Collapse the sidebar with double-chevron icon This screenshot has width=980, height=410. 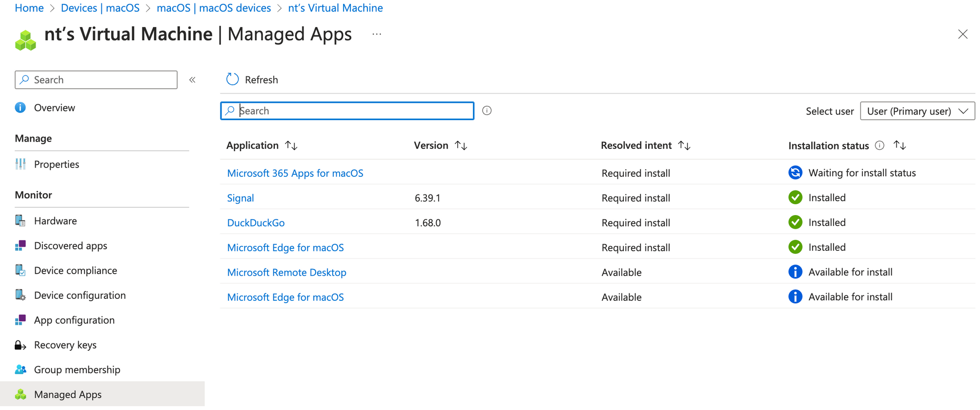(x=193, y=80)
